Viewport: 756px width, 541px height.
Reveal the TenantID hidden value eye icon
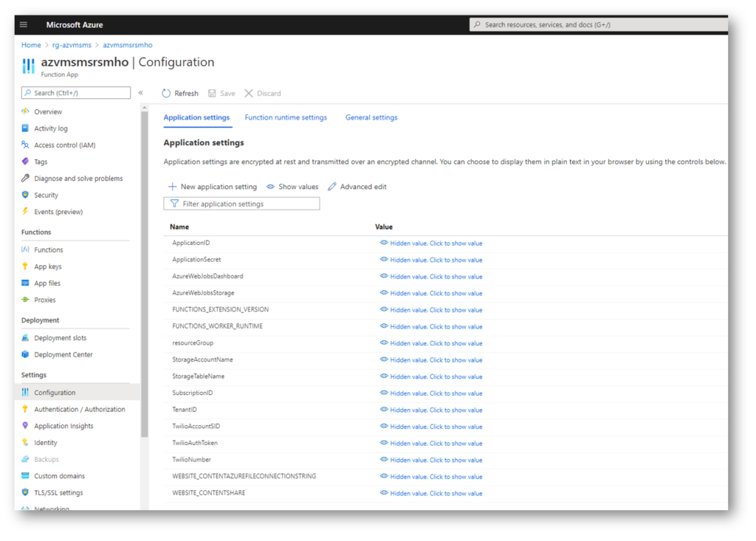(x=384, y=410)
